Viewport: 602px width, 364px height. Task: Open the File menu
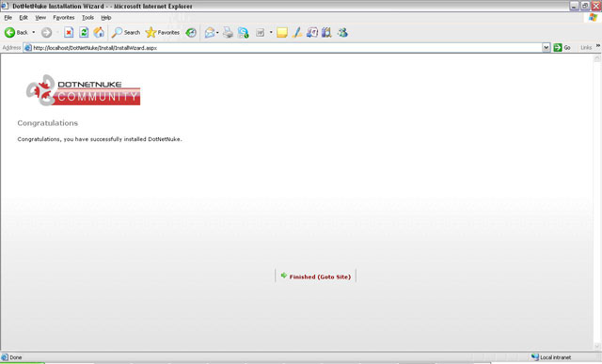click(x=8, y=18)
